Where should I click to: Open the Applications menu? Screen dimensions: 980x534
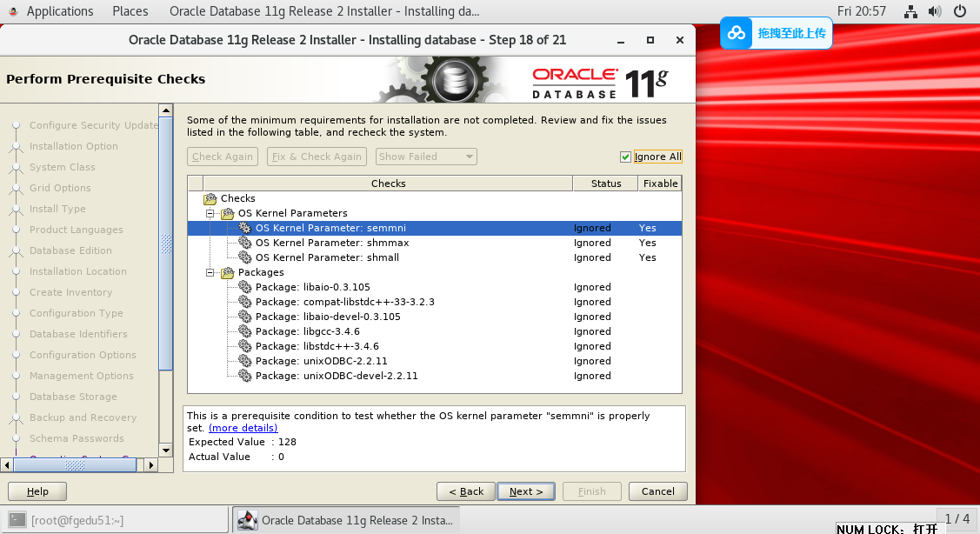[x=60, y=11]
